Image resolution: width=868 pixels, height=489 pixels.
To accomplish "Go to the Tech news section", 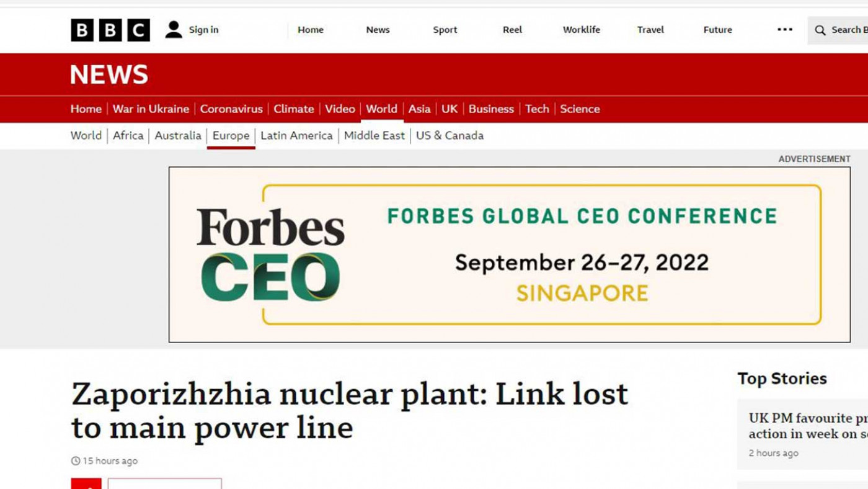I will pos(537,109).
